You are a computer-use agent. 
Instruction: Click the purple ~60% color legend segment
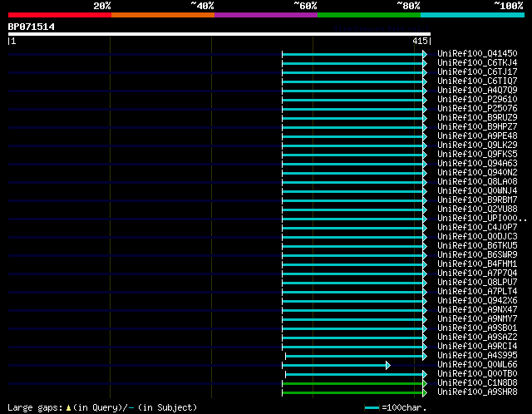pos(266,15)
